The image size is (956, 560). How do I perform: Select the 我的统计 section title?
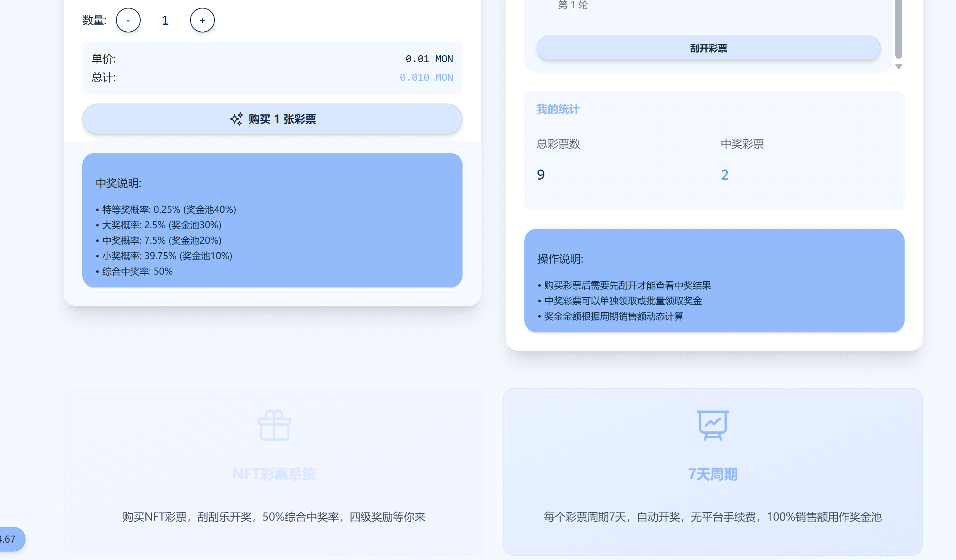[558, 109]
